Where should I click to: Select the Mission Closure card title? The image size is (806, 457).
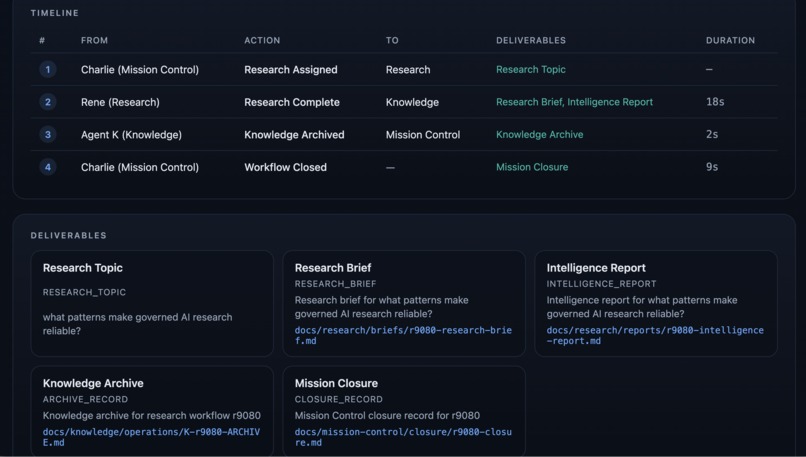pos(336,383)
